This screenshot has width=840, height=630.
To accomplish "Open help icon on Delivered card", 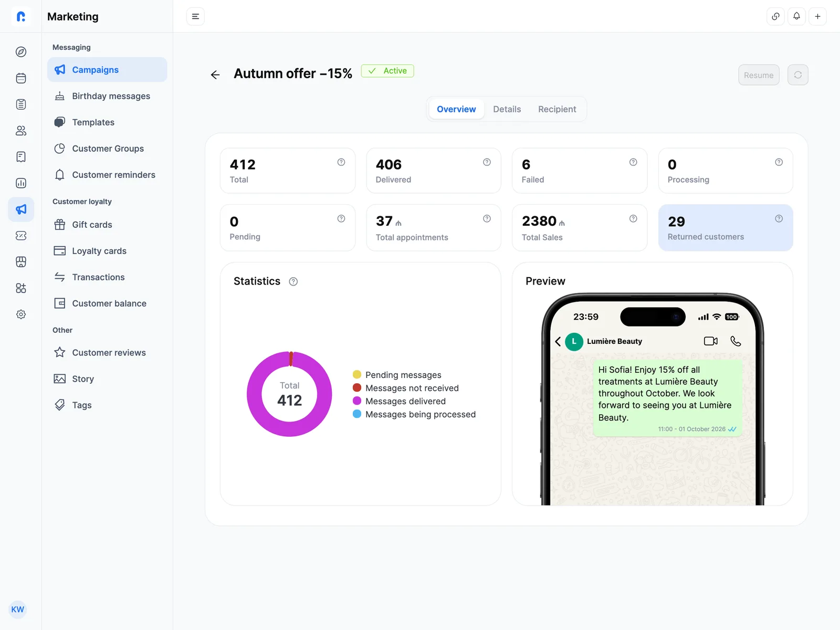I will (487, 162).
